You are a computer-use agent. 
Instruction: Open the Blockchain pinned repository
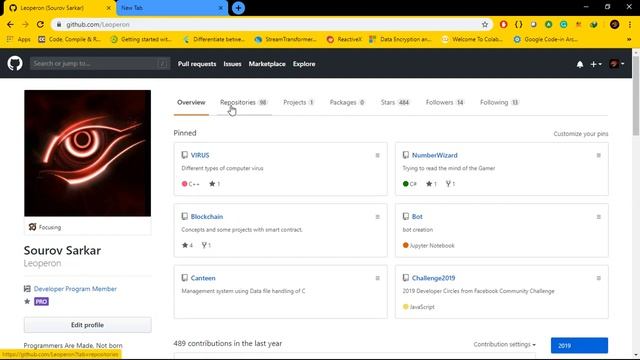[x=207, y=217]
